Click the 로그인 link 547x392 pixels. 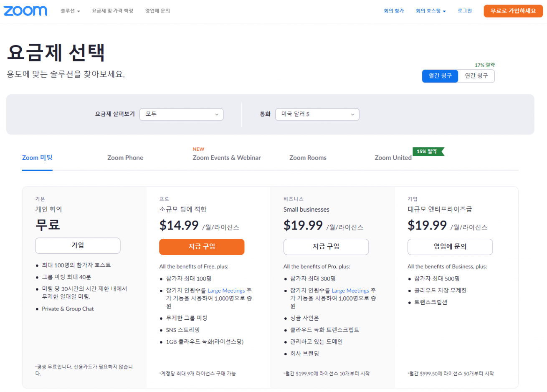point(464,11)
